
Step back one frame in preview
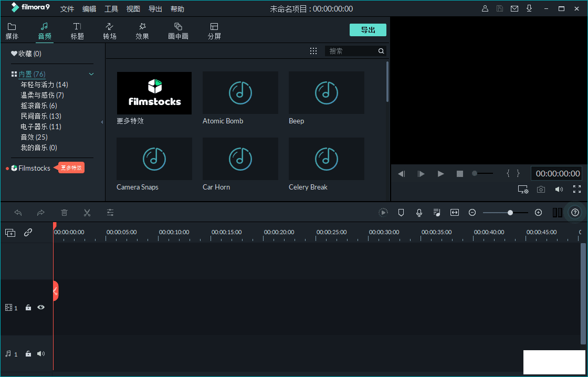click(x=401, y=174)
